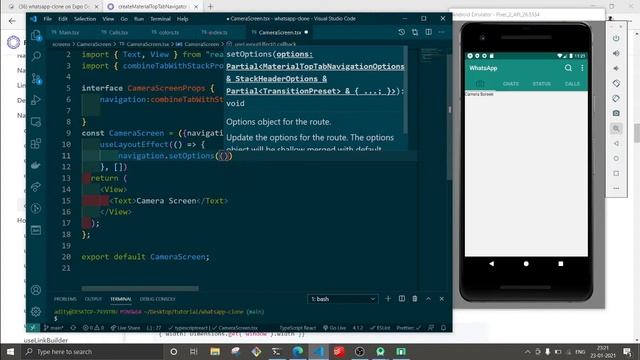Screen dimensions: 640x360
Task: Tap the emulator toolbar back triangle
Action: [616, 144]
